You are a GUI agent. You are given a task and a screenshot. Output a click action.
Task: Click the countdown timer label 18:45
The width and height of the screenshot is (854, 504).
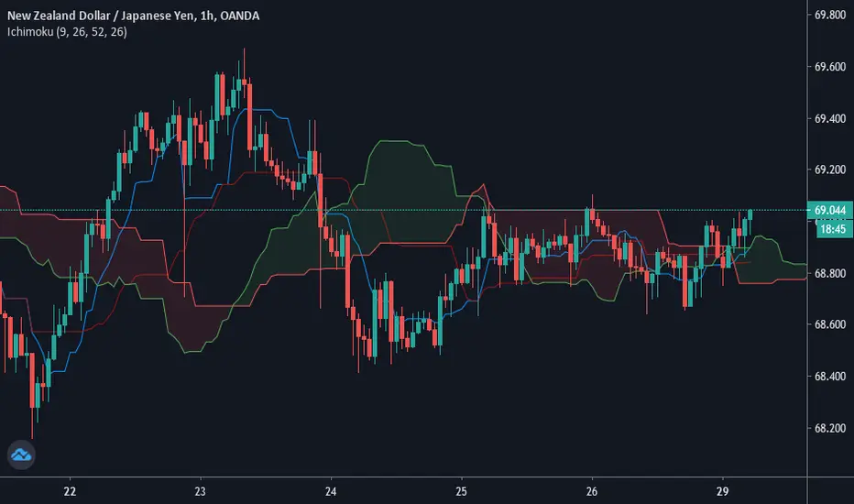tap(833, 229)
